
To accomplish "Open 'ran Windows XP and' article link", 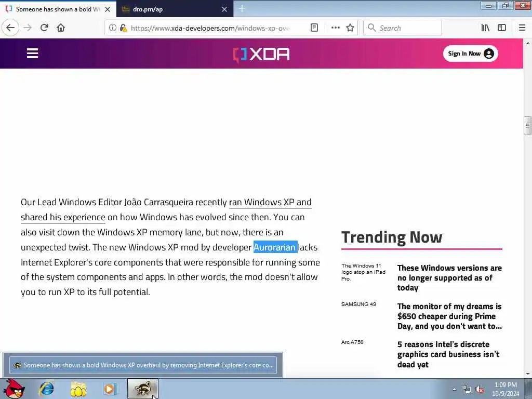I will (270, 202).
